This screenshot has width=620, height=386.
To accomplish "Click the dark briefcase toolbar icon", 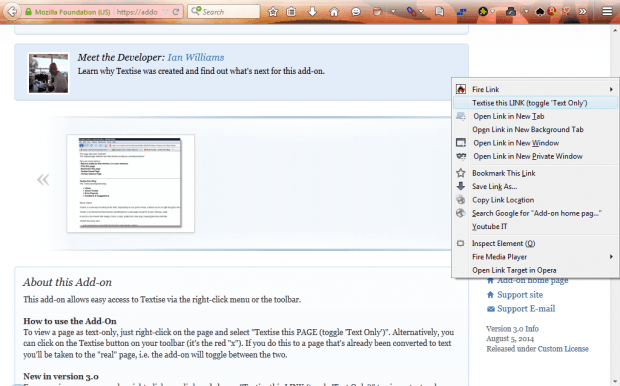I will [511, 12].
